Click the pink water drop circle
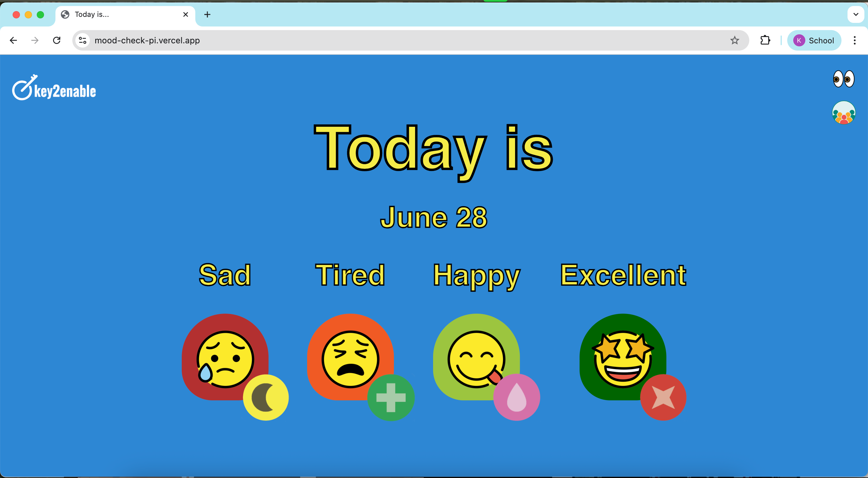The image size is (868, 478). coord(517,398)
